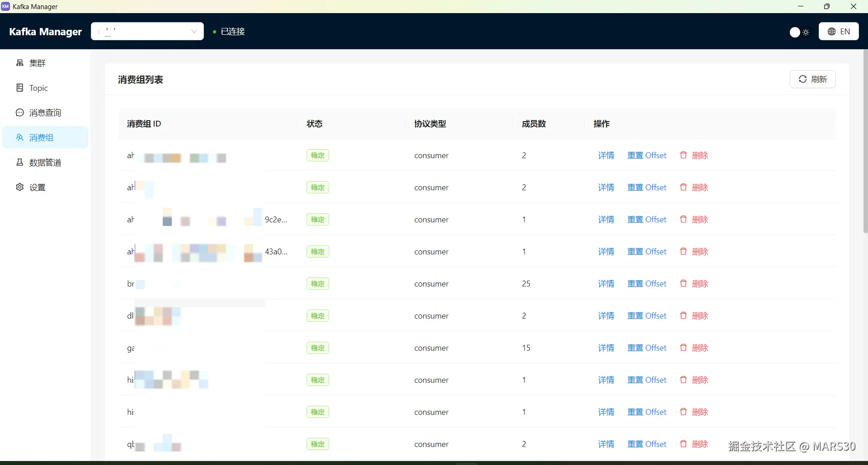
Task: Click the consumer cell in the dl row
Action: click(x=431, y=316)
